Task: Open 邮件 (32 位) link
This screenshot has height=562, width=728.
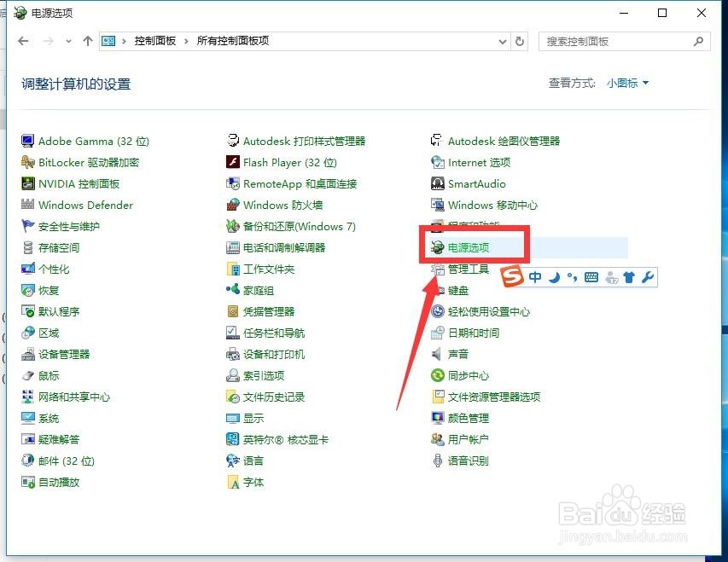Action: 67,461
